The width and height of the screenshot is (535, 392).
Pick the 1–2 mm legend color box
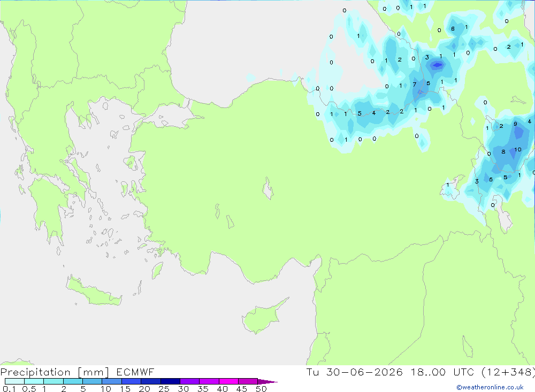point(53,381)
